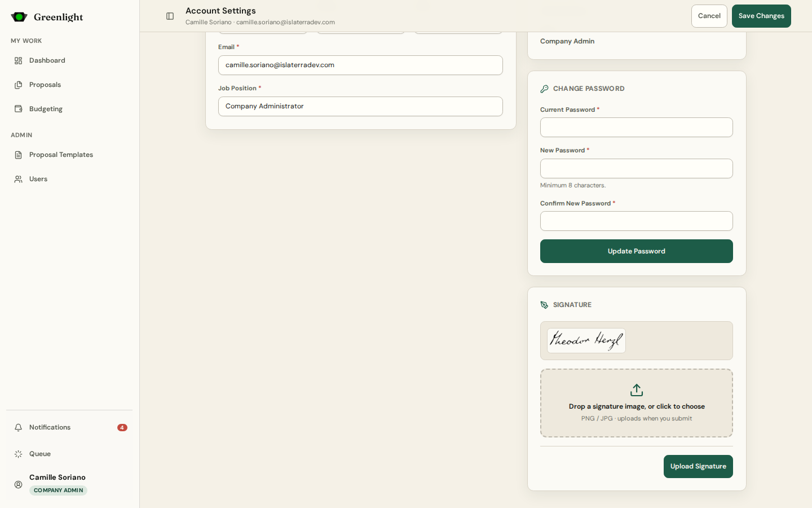Focus the Current Password field
Screen dimensions: 812x508
pos(637,127)
